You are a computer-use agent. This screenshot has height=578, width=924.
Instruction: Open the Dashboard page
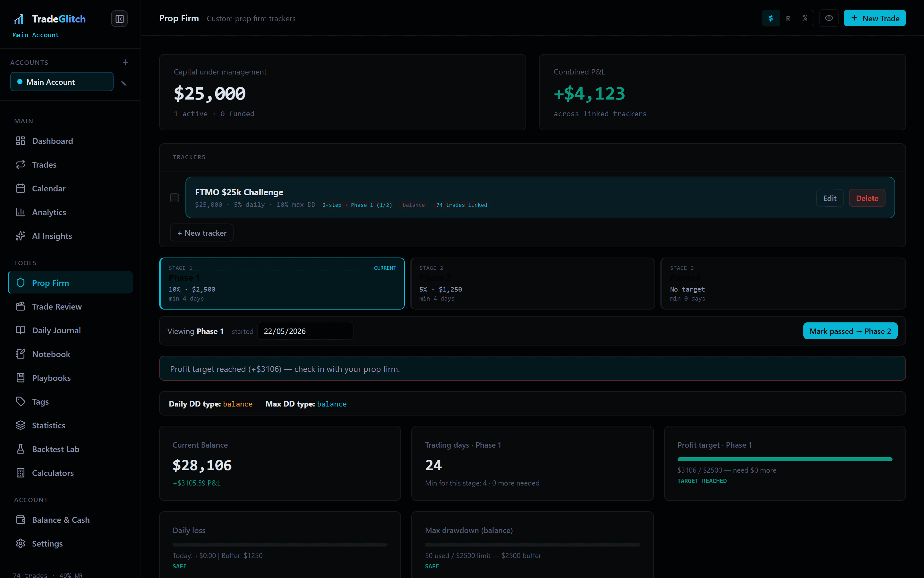coord(70,141)
